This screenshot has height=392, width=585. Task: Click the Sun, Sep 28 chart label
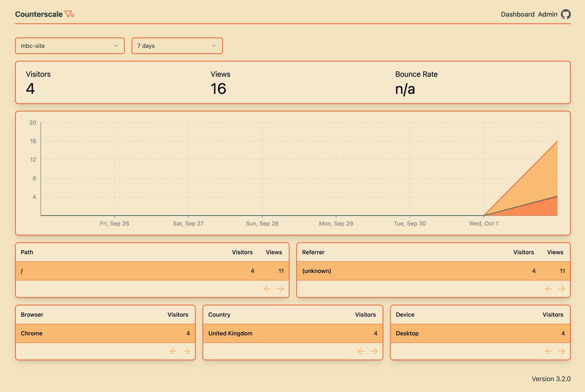[x=262, y=223]
